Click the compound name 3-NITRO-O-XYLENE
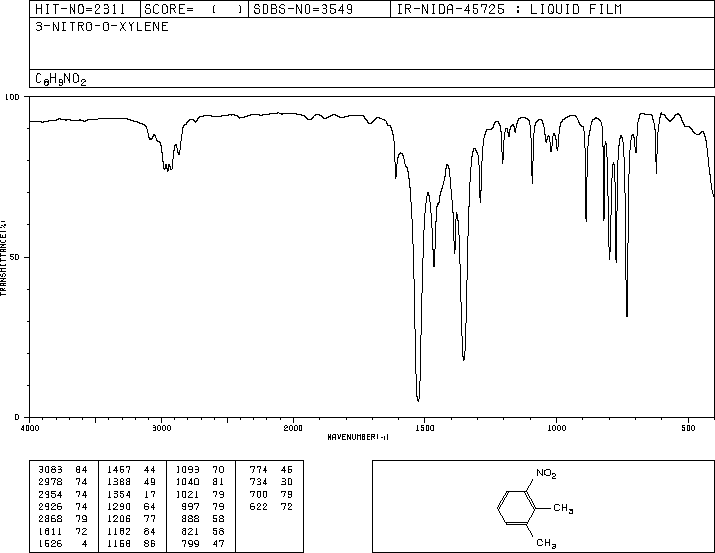This screenshot has width=715, height=553. click(x=102, y=26)
